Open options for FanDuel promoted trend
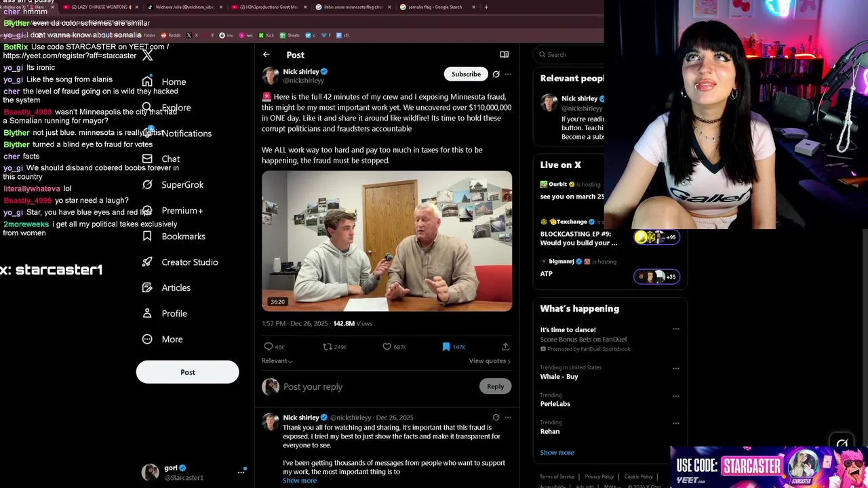 [x=675, y=329]
